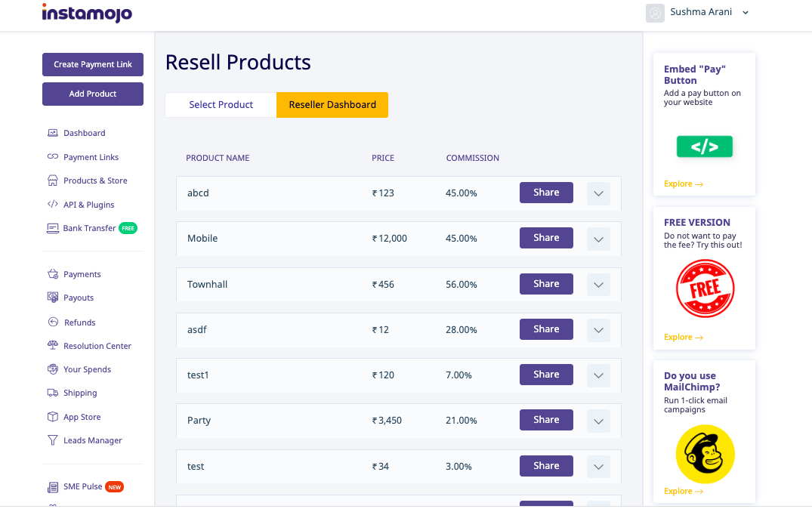Expand options for the Party product

click(597, 420)
